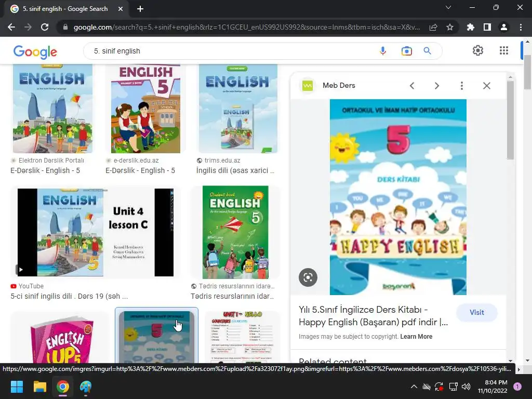Open the Windows Start menu
The height and width of the screenshot is (399, 532).
[17, 387]
